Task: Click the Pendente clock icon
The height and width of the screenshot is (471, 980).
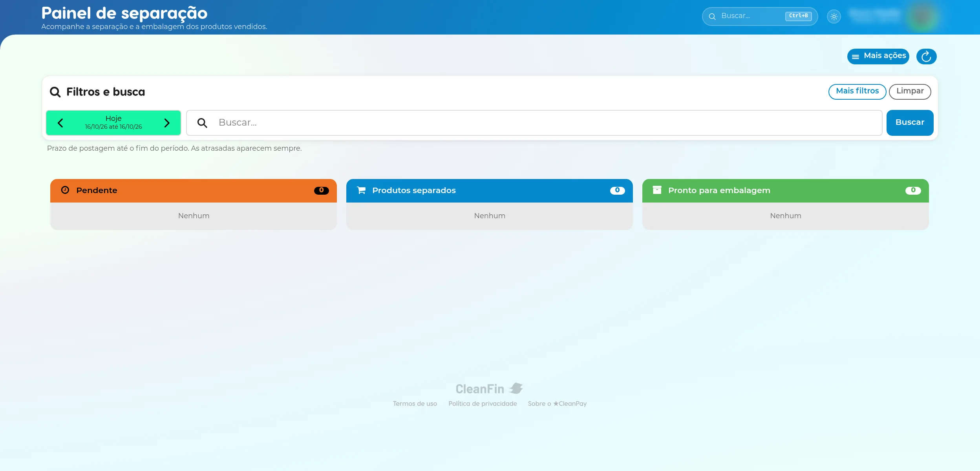Action: (65, 190)
